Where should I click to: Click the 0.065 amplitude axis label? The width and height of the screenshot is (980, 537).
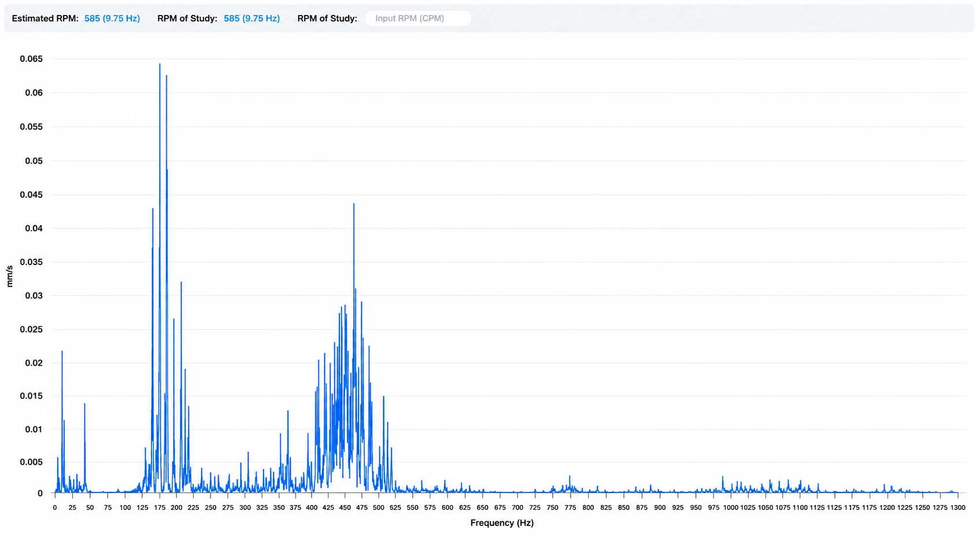coord(31,59)
